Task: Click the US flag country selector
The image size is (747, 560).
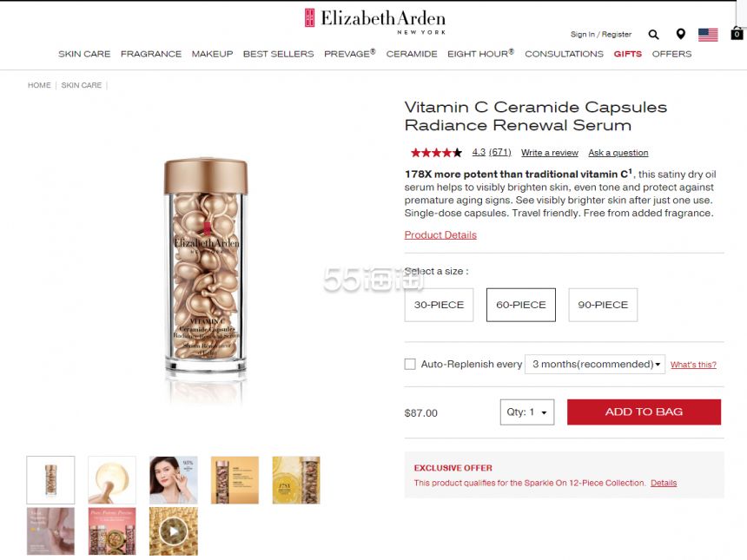Action: click(708, 35)
